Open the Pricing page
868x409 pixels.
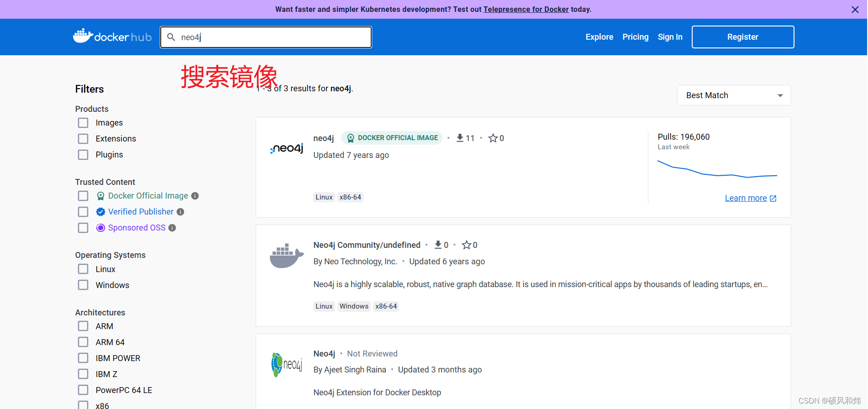(635, 37)
